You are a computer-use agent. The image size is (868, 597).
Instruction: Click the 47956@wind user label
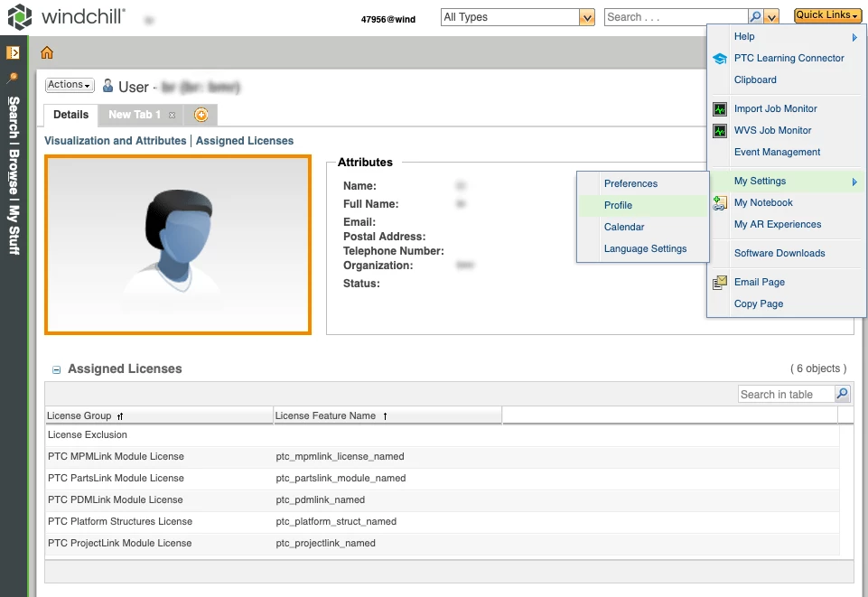click(388, 19)
